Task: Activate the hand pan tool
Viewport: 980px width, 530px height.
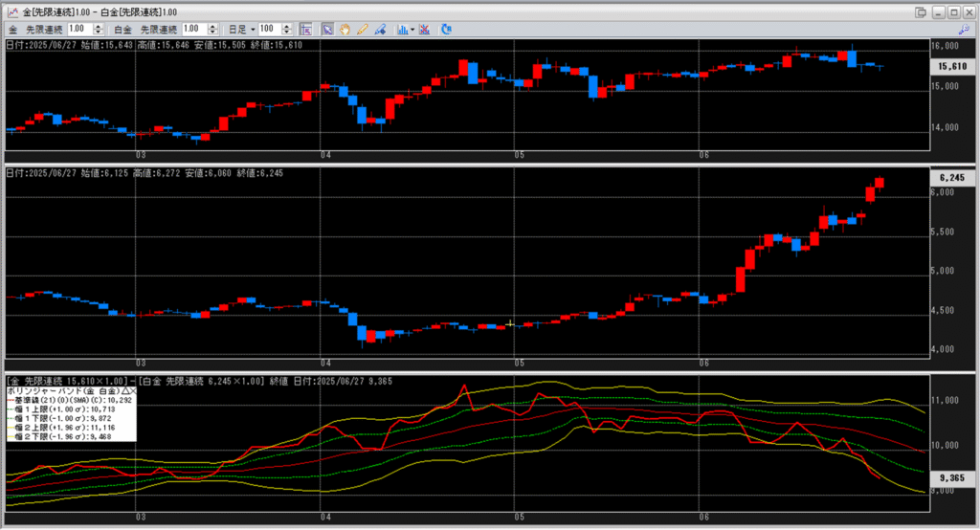Action: (345, 30)
